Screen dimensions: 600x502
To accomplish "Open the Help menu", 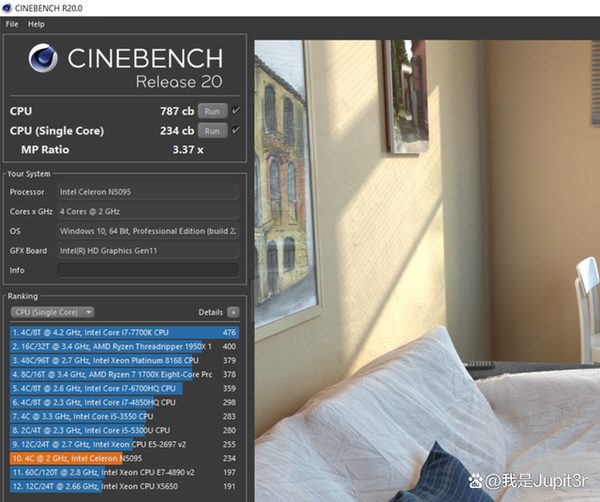I will click(x=36, y=24).
